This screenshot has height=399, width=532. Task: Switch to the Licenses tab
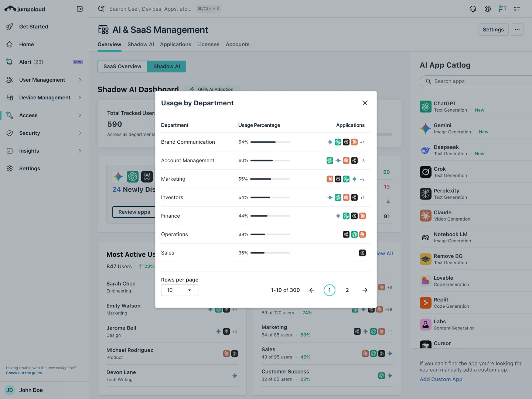pos(208,44)
